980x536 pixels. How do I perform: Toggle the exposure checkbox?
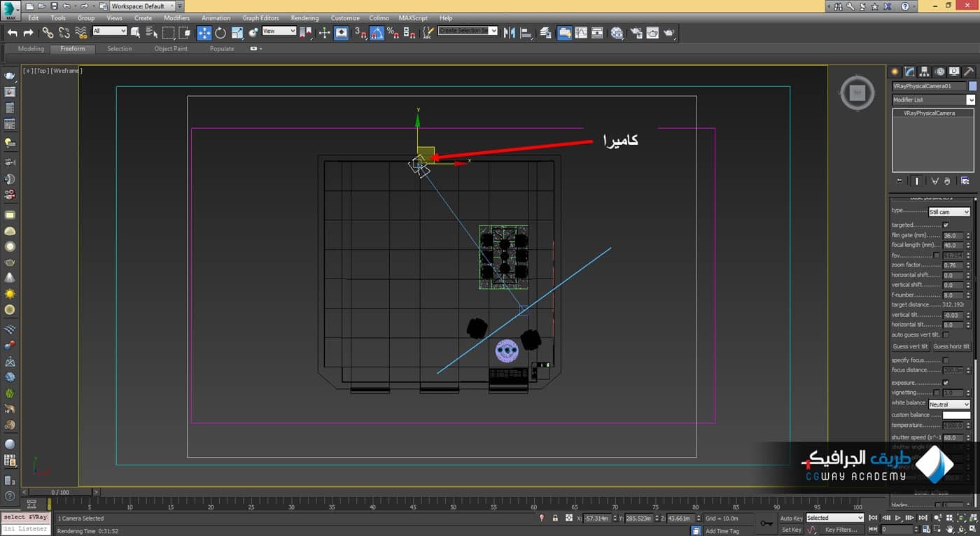pyautogui.click(x=946, y=383)
